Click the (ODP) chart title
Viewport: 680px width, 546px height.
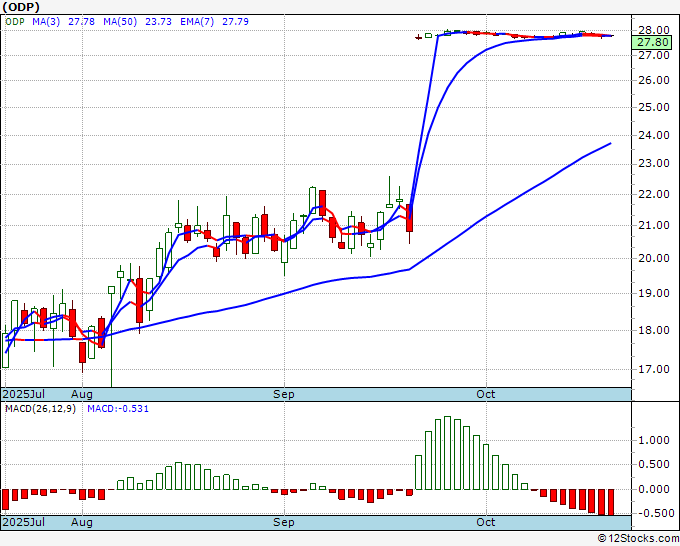pos(21,7)
